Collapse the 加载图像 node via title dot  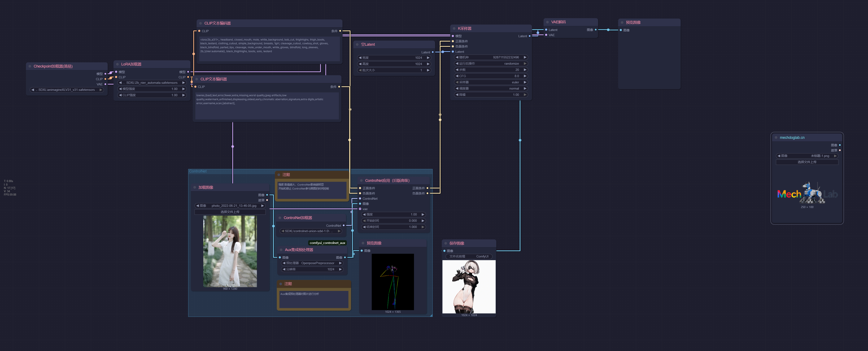[195, 187]
